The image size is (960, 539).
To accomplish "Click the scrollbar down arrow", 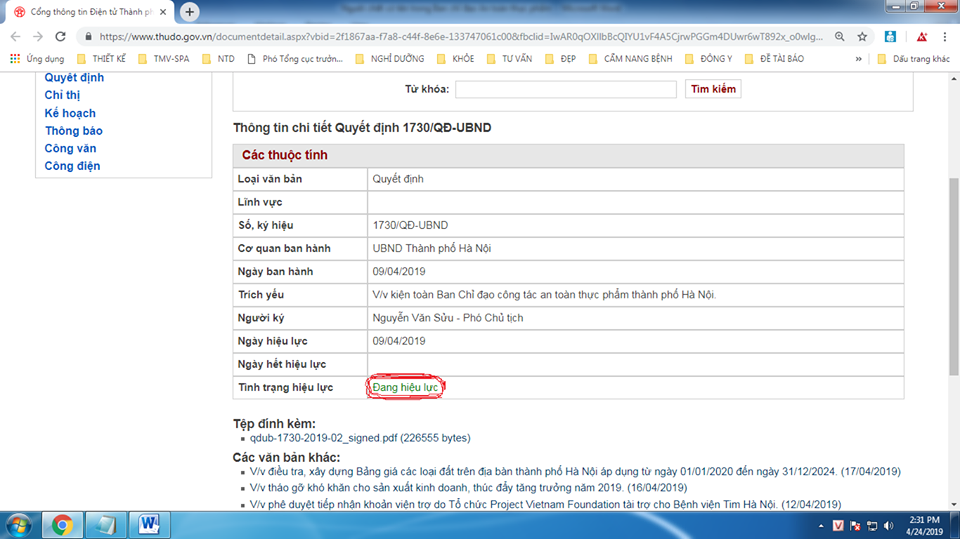I will (954, 505).
